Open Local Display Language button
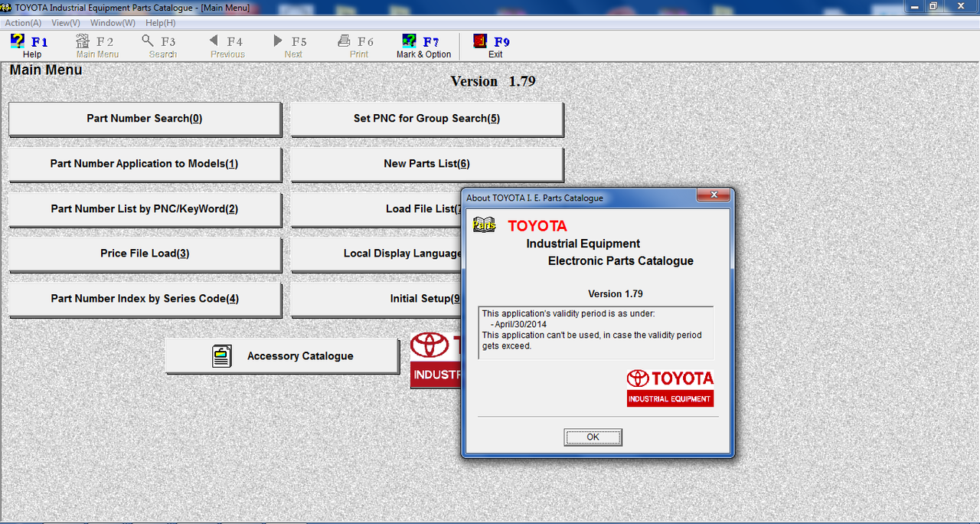 click(376, 254)
